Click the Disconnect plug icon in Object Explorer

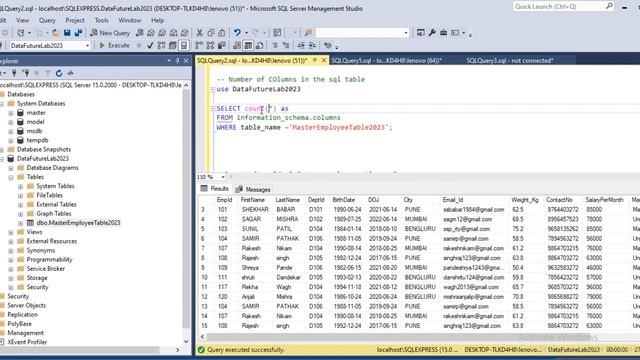click(x=26, y=73)
